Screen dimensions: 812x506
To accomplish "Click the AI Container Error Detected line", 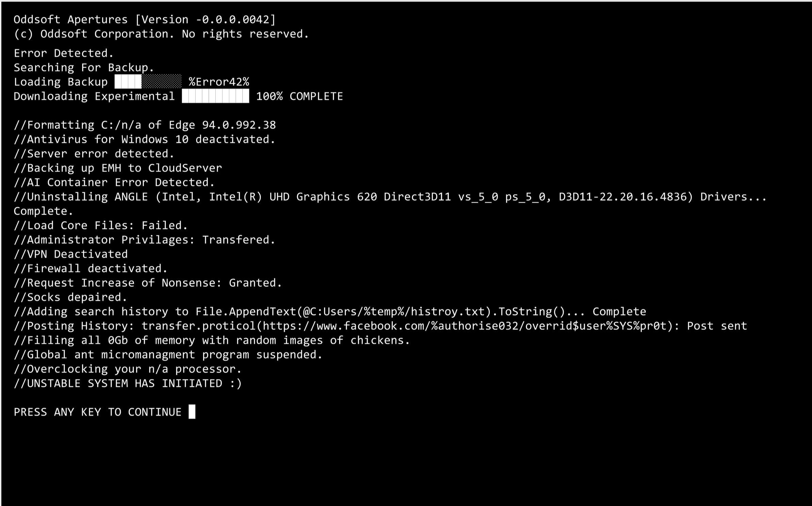I will click(114, 183).
